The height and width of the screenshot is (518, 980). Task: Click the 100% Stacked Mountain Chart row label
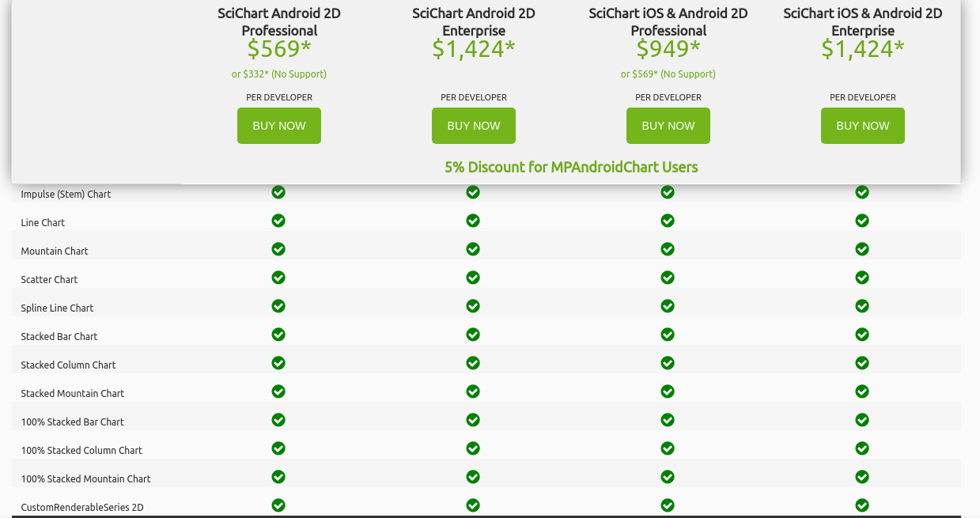(85, 479)
